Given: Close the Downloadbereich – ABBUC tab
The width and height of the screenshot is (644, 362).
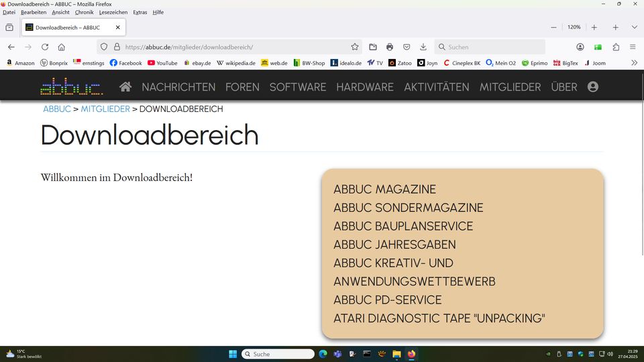Looking at the screenshot, I should coord(118,27).
